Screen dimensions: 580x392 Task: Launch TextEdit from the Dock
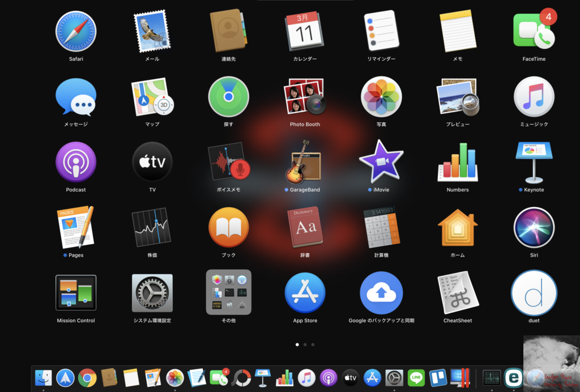click(x=197, y=378)
